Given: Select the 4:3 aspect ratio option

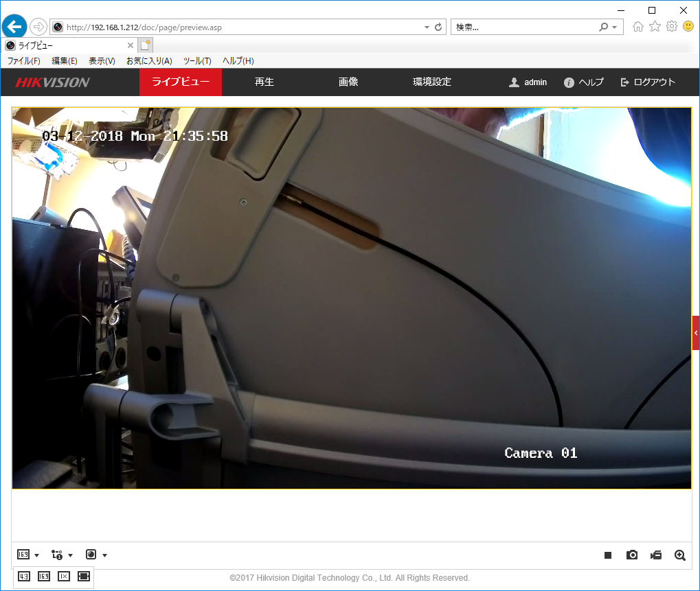Looking at the screenshot, I should 24,577.
